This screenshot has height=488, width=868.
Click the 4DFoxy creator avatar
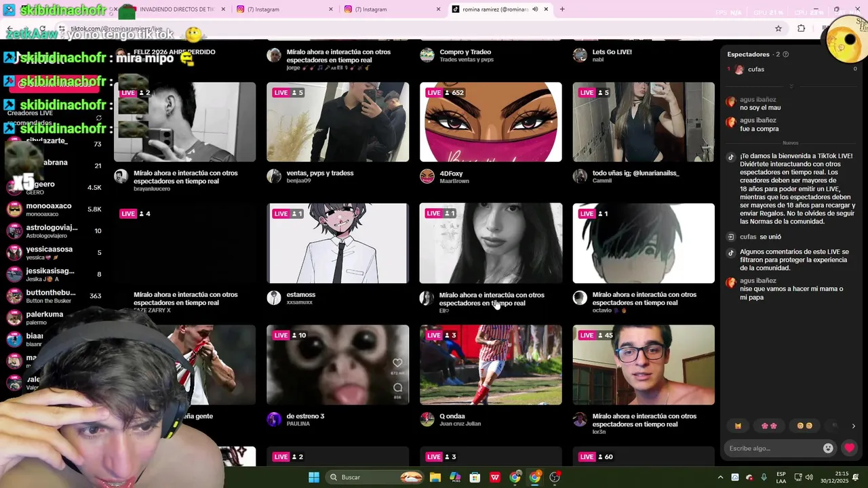coord(427,177)
